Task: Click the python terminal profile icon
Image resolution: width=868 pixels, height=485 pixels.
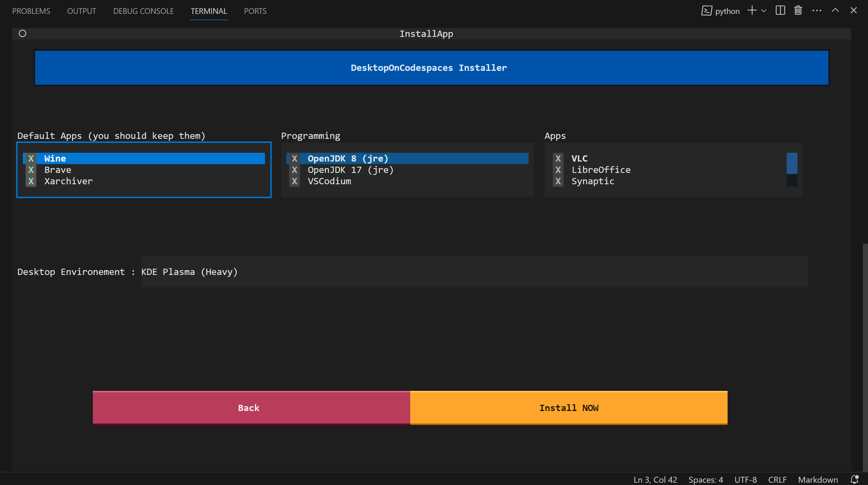Action: click(707, 11)
